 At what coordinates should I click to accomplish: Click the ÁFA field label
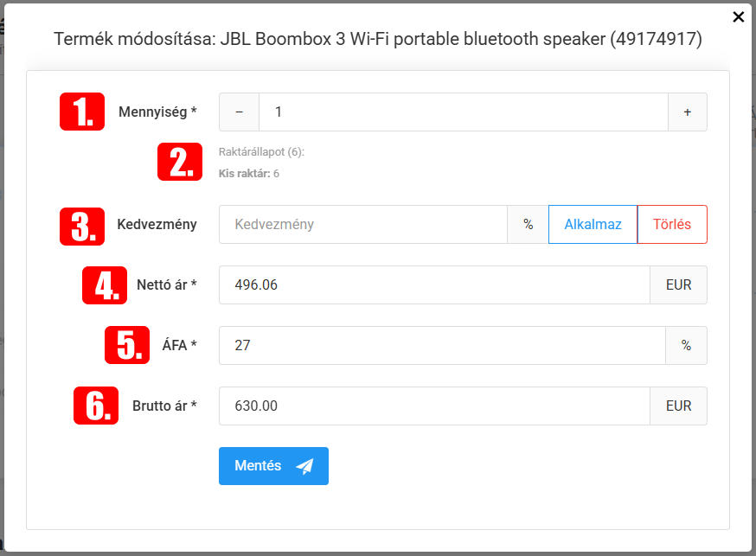(x=179, y=345)
